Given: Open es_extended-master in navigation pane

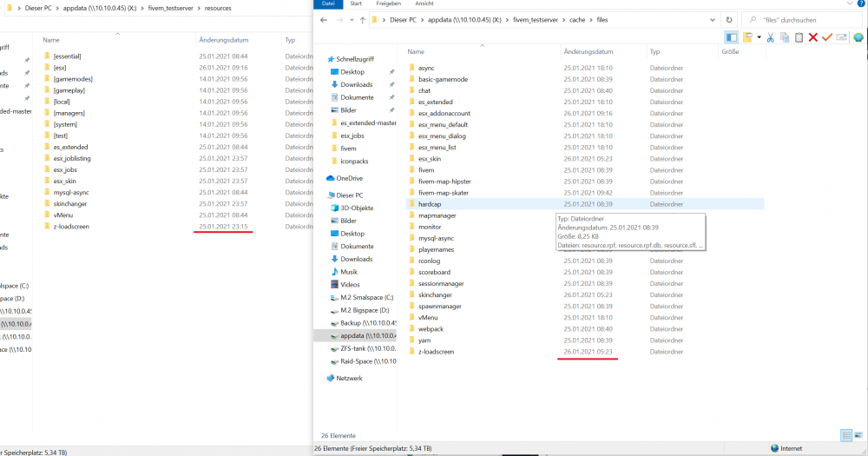Looking at the screenshot, I should click(x=368, y=122).
